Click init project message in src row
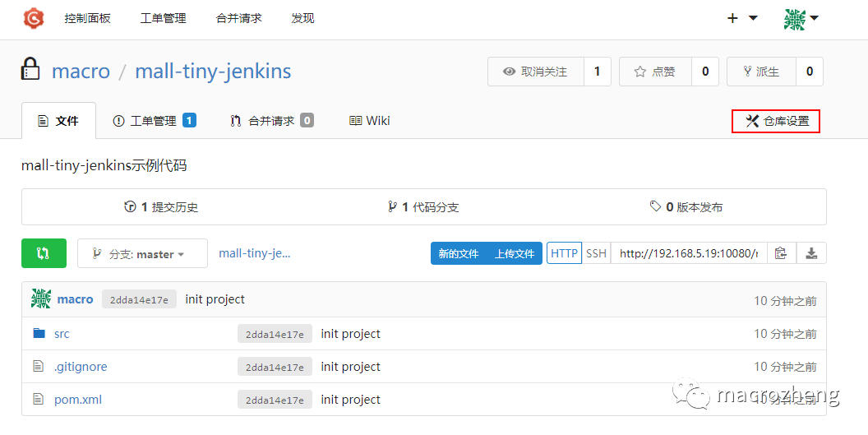 [350, 334]
